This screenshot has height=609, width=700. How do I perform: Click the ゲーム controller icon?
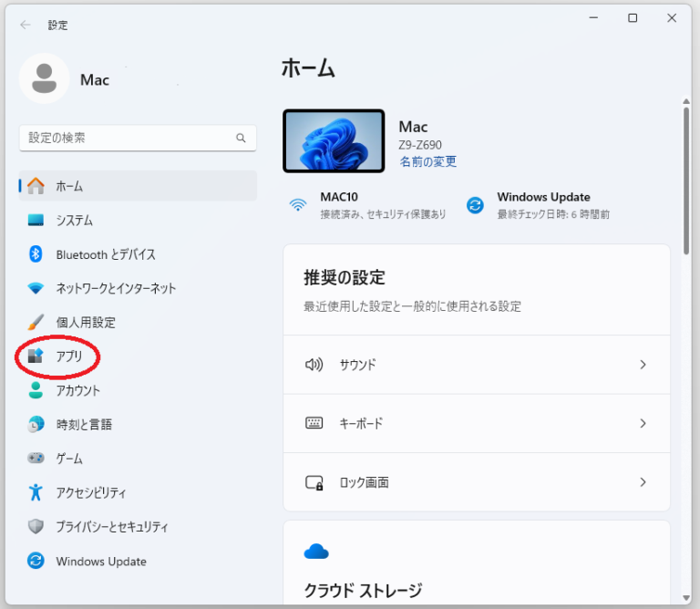pos(36,459)
